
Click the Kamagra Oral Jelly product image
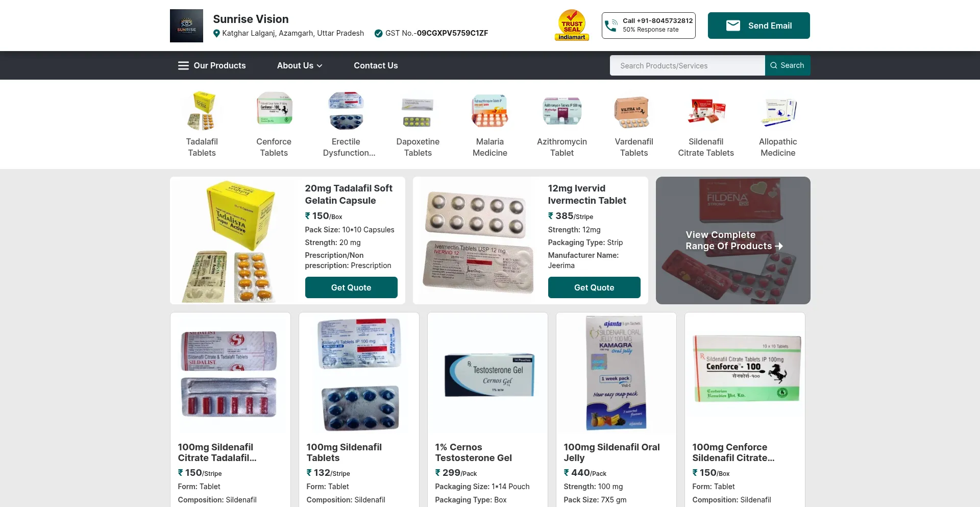click(x=616, y=373)
